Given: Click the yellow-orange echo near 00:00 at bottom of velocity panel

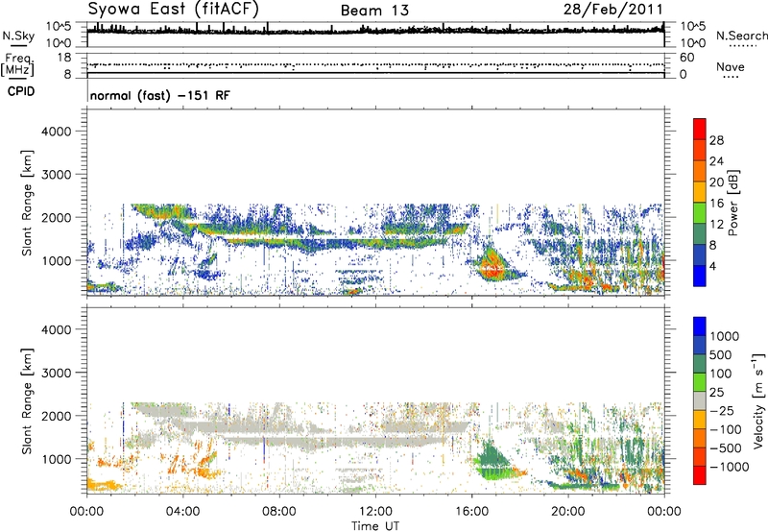Looking at the screenshot, I should pyautogui.click(x=102, y=485).
